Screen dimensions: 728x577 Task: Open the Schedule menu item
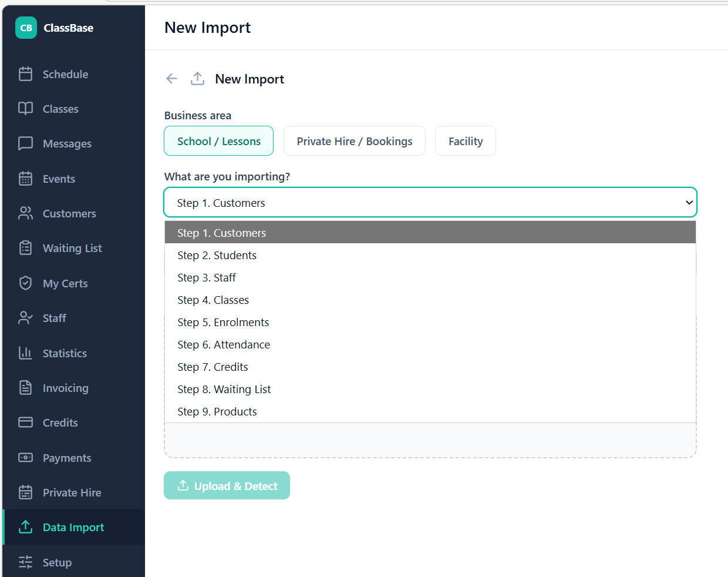pyautogui.click(x=65, y=74)
